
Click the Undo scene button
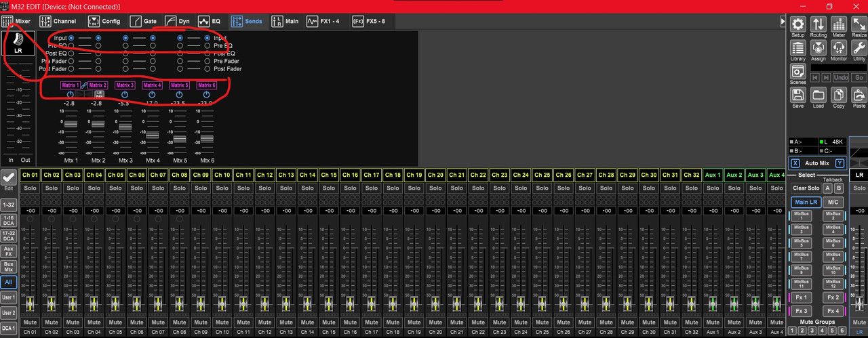pos(842,78)
